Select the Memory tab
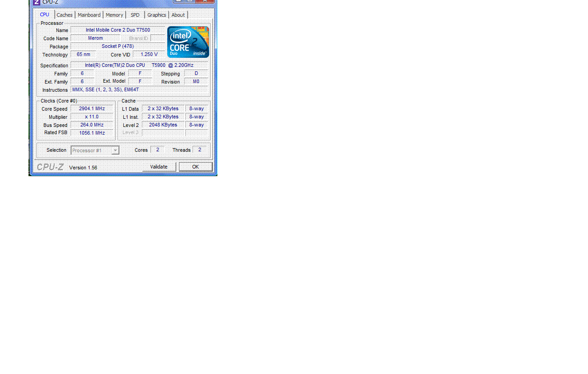Screen dimensions: 588x374 click(x=114, y=15)
